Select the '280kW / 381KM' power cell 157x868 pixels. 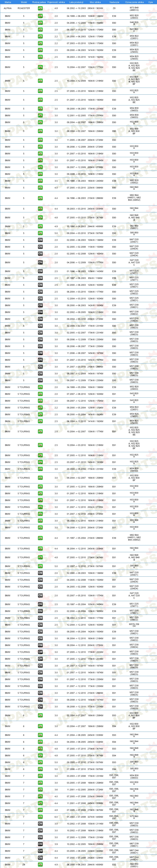click(x=95, y=8)
